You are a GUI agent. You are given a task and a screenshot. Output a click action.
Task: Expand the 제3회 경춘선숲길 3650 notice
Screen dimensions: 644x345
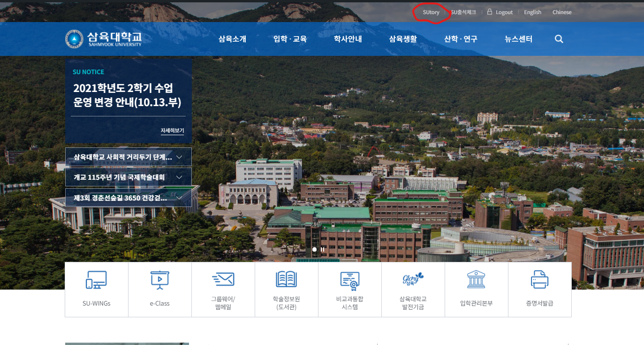128,198
